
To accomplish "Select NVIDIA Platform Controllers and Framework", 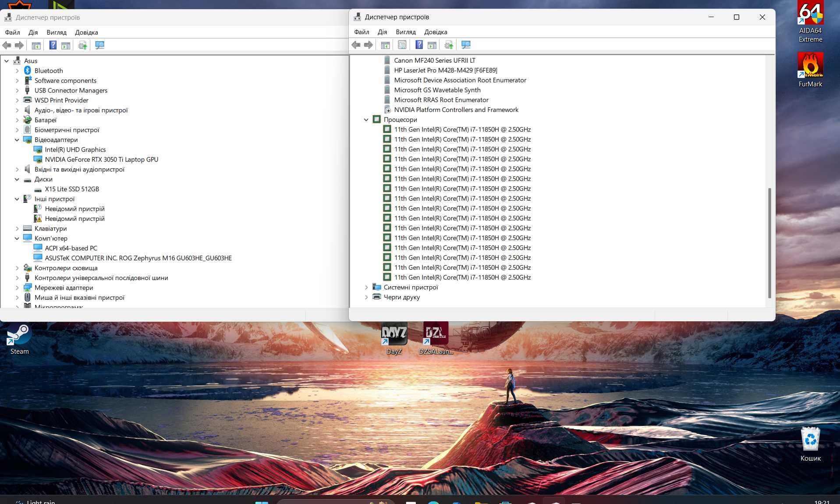I will point(456,110).
